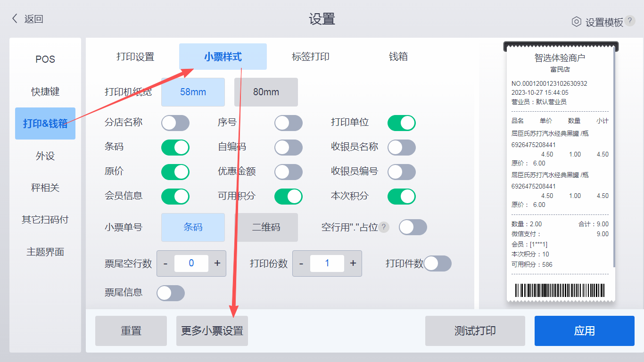This screenshot has width=644, height=362.
Task: Select the 80mm paper width option
Action: click(266, 92)
